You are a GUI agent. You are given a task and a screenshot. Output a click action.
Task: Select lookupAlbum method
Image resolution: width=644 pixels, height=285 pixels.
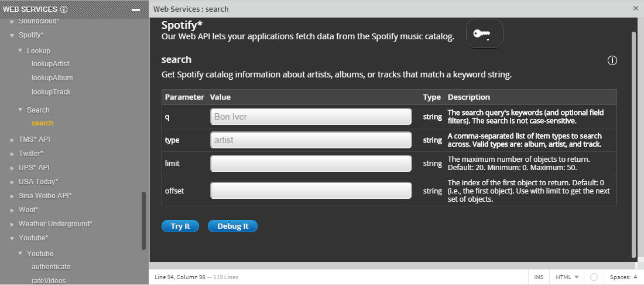(x=52, y=78)
